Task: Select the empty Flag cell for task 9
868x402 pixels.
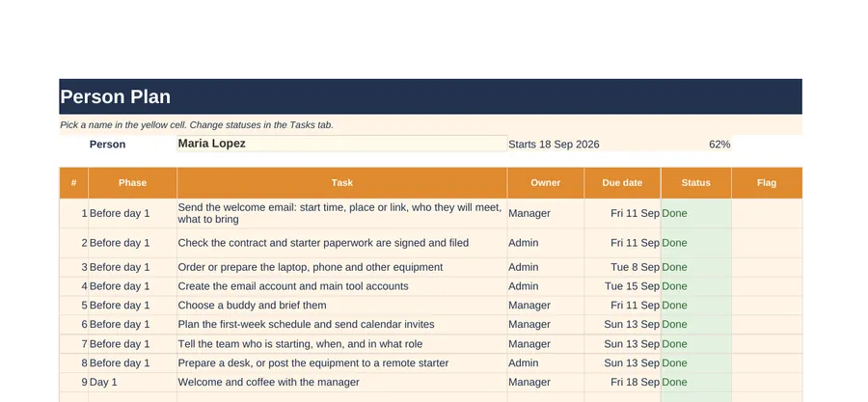Action: (767, 382)
